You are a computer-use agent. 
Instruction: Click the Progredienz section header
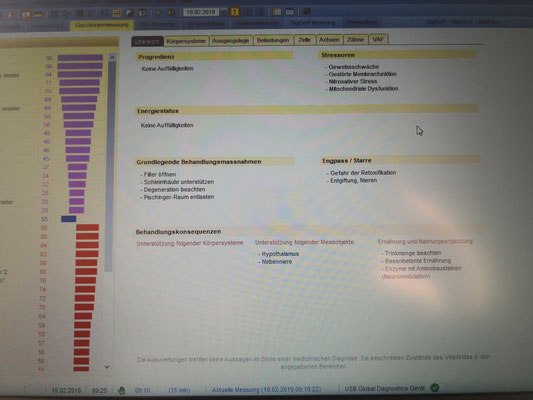[x=214, y=57]
